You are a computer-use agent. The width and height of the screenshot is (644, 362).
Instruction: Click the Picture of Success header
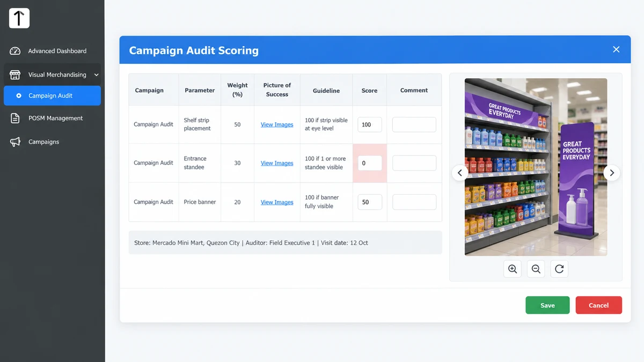pyautogui.click(x=277, y=90)
